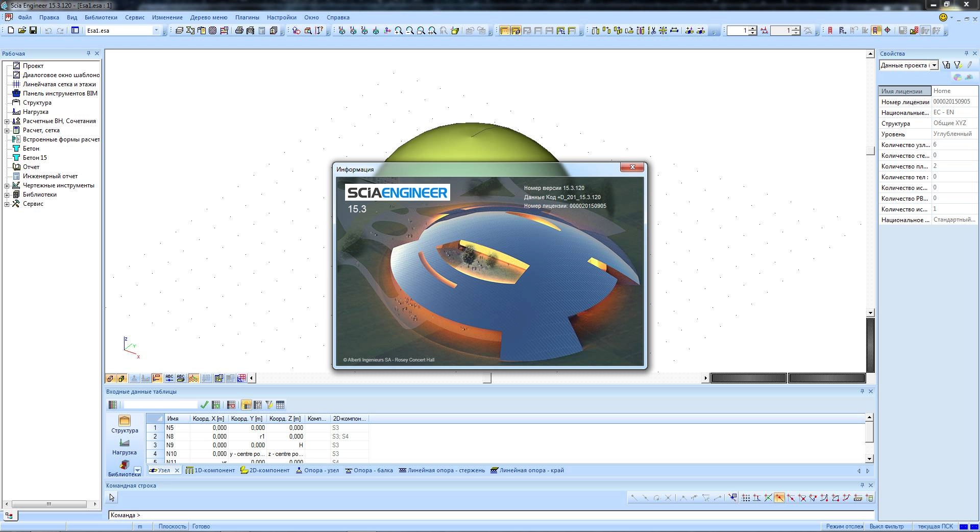Switch to 2D-компонент table tab
The width and height of the screenshot is (980, 532).
pos(265,470)
